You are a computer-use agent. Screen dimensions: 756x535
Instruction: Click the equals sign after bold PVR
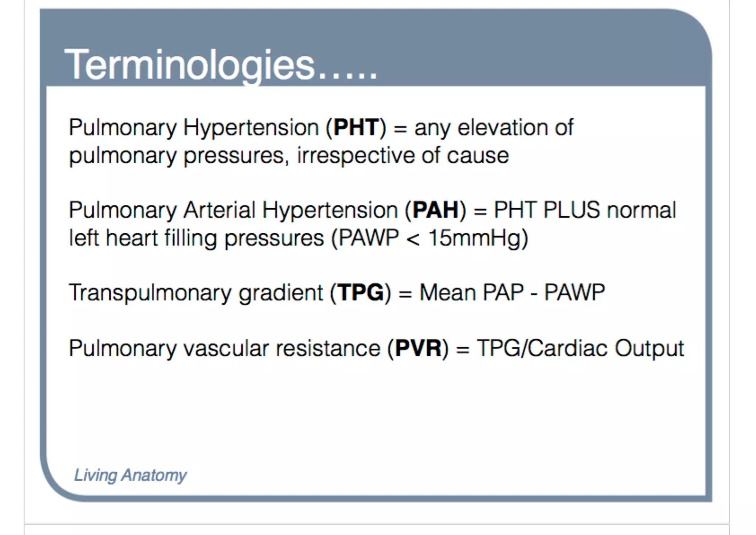pyautogui.click(x=463, y=349)
